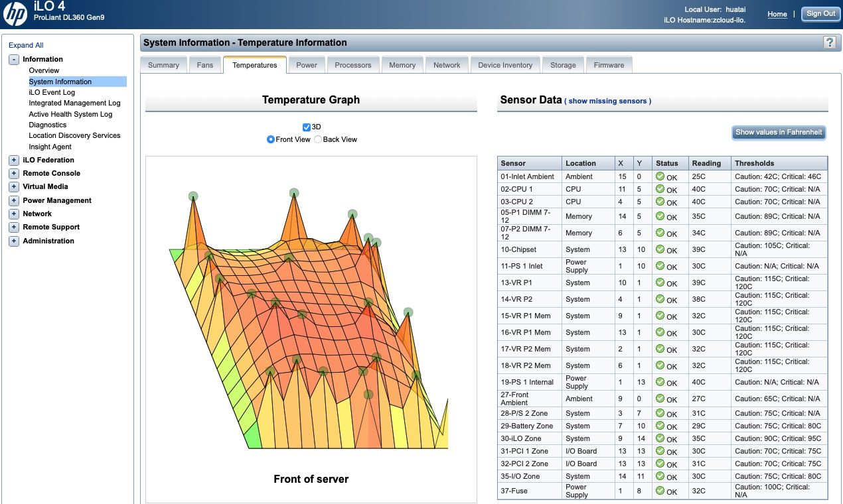Open the Device Inventory tab
Screen dimensions: 843x504
click(505, 65)
